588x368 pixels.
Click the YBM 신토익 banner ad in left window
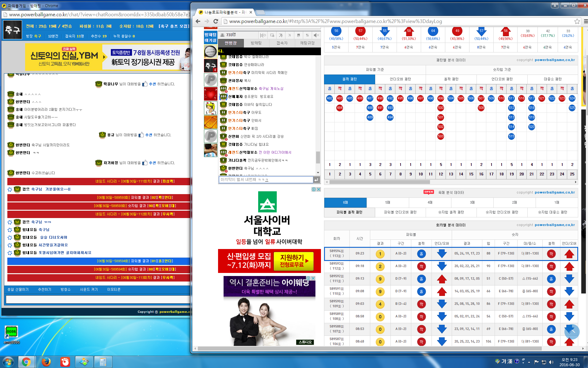pyautogui.click(x=107, y=57)
